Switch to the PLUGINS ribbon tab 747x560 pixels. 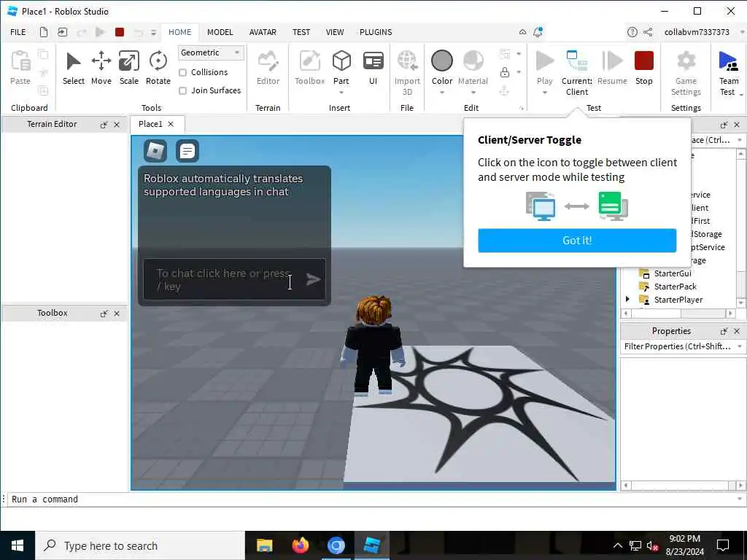376,32
